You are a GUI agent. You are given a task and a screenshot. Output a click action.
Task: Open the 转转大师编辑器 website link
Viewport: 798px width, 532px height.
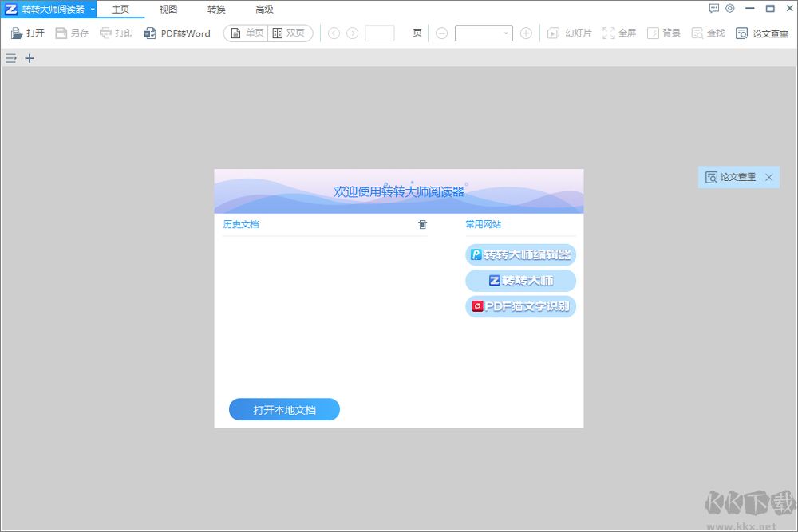[x=520, y=254]
